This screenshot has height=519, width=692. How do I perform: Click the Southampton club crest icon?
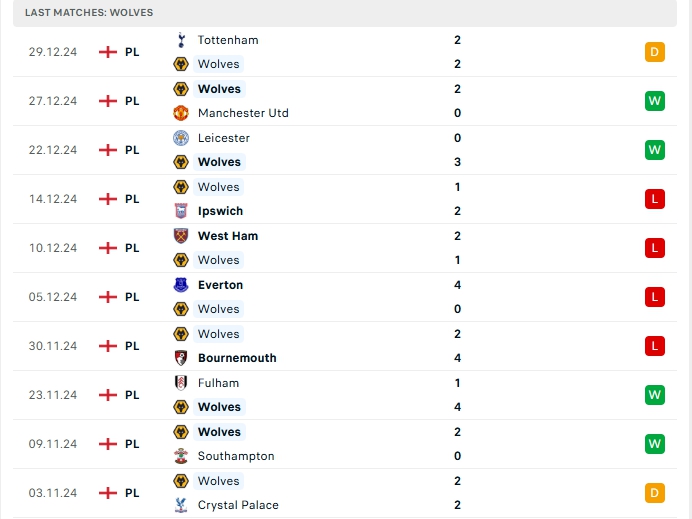coord(181,456)
